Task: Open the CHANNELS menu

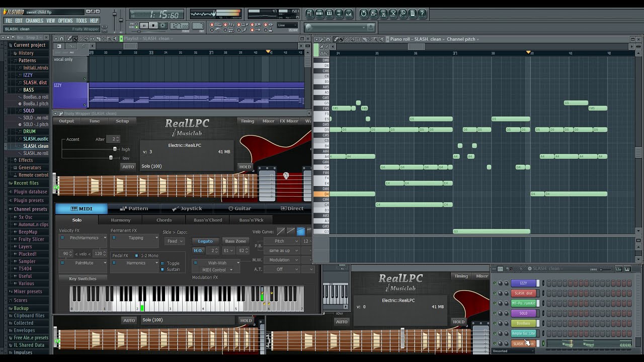Action: [34, 21]
